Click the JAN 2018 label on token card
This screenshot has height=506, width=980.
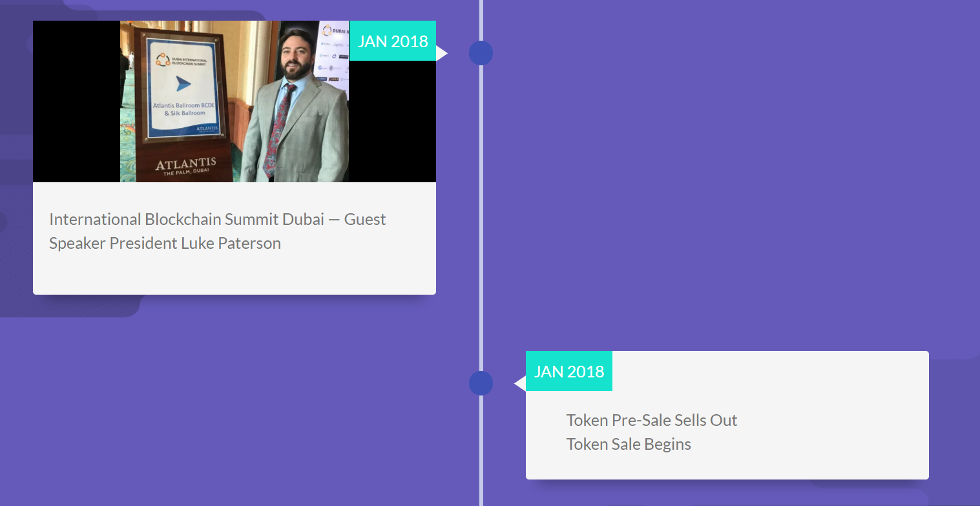(569, 372)
